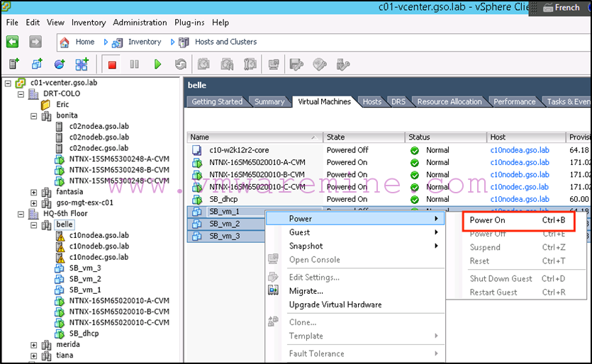592x364 pixels.
Task: Sort the table by the Status column
Action: coord(446,137)
